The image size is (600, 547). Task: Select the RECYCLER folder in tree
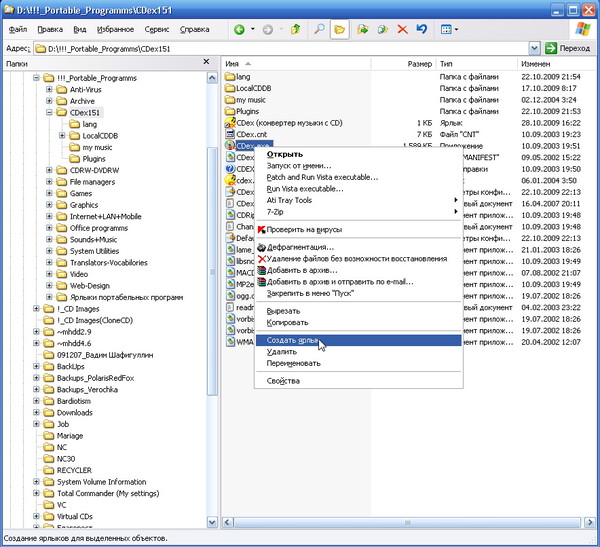point(74,470)
